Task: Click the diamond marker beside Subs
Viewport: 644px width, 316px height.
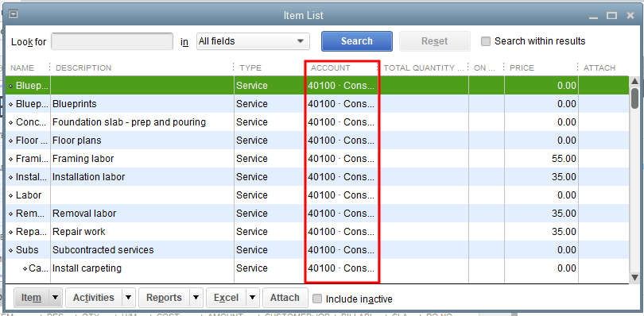Action: click(x=10, y=250)
